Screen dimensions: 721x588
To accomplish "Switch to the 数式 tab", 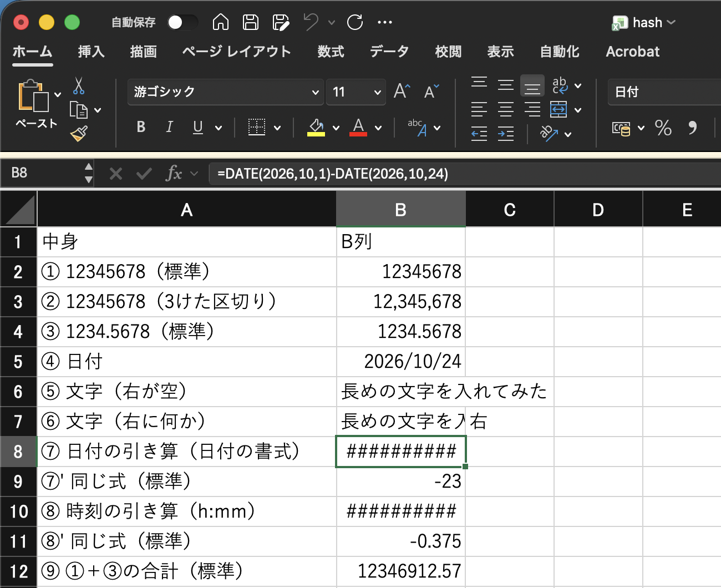I will pos(331,52).
